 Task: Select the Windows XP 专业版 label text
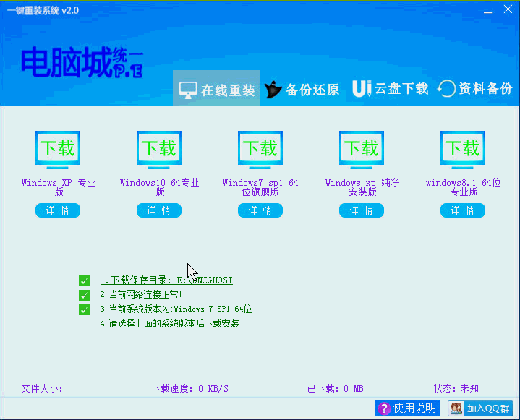point(59,187)
